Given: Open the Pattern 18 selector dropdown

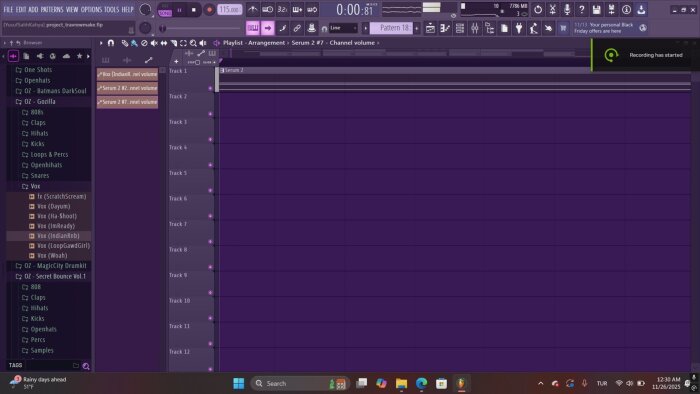Looking at the screenshot, I should tap(391, 28).
